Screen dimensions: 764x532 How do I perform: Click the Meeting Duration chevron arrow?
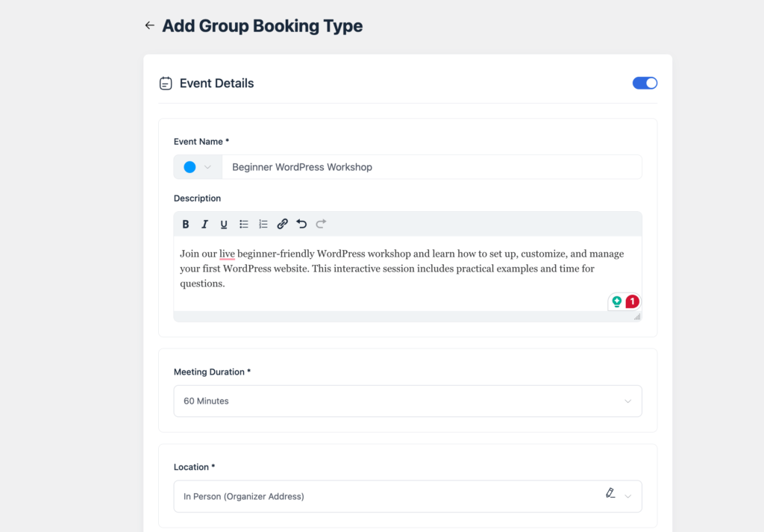628,401
